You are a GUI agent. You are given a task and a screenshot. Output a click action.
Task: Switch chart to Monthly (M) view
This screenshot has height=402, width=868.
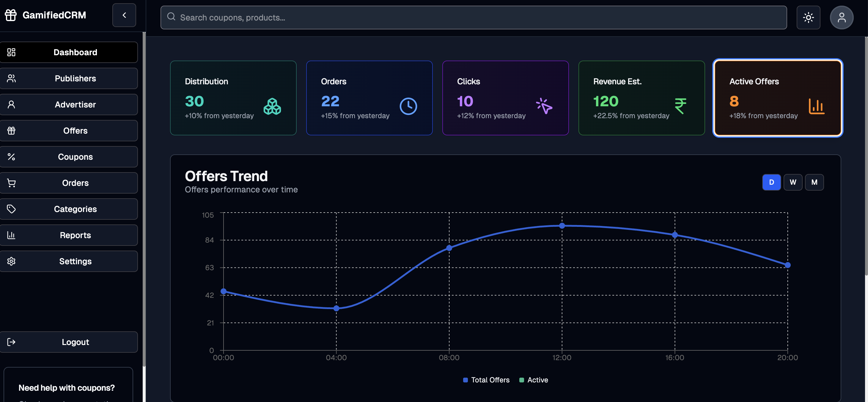pyautogui.click(x=814, y=182)
